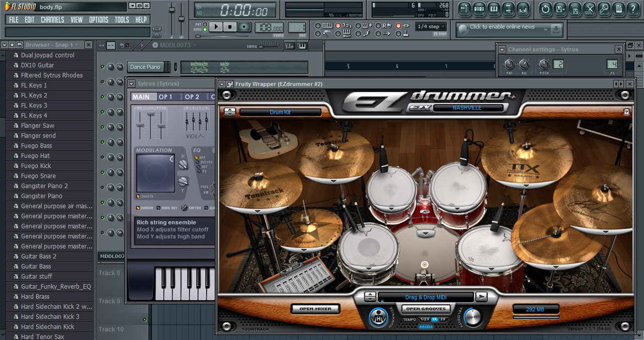644x340 pixels.
Task: Open the Drum Kit selector in EZdrummer
Action: (280, 112)
